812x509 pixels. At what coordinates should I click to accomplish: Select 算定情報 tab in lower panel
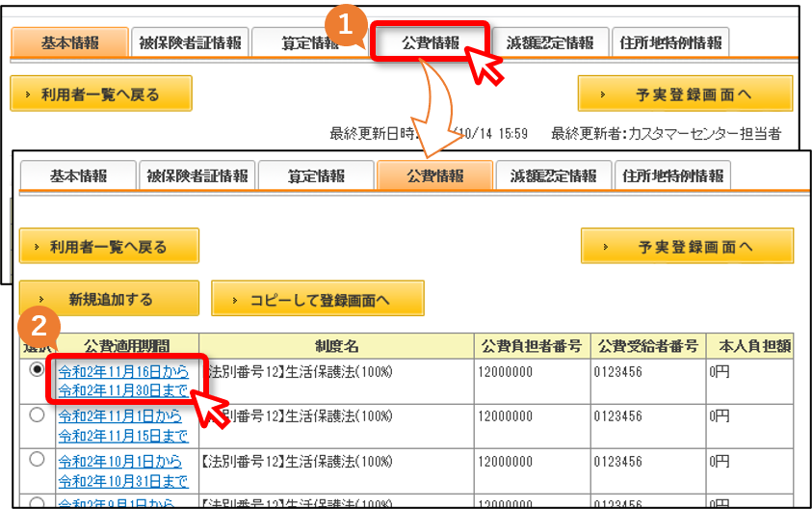pos(316,175)
